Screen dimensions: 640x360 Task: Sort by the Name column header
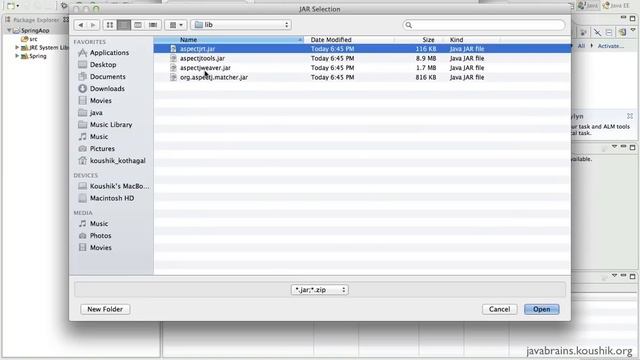229,40
